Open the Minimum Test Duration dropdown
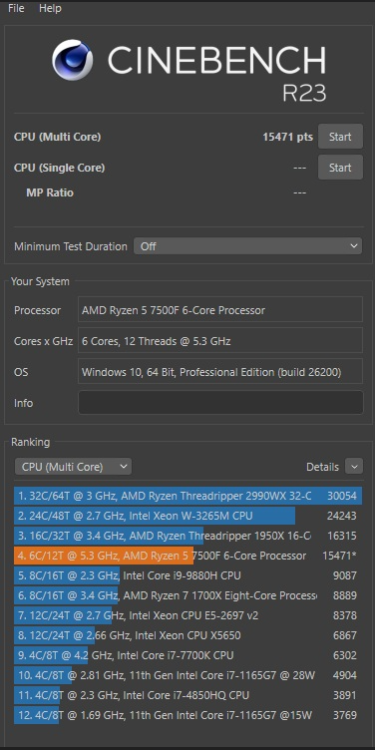The height and width of the screenshot is (750, 375). [x=248, y=246]
